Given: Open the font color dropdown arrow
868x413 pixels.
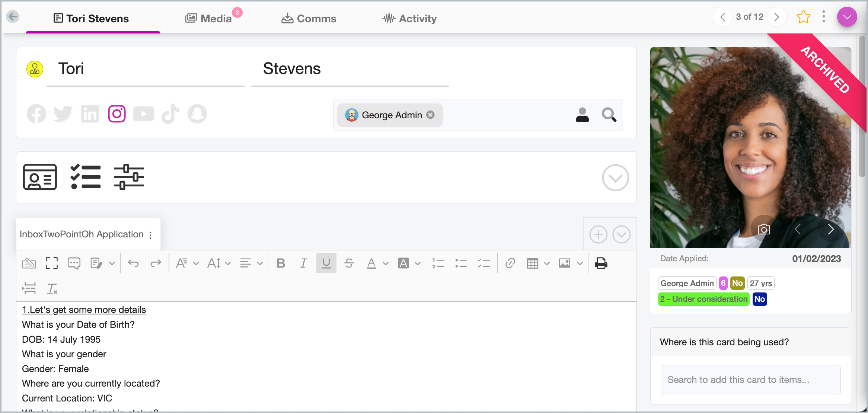Looking at the screenshot, I should tap(386, 264).
